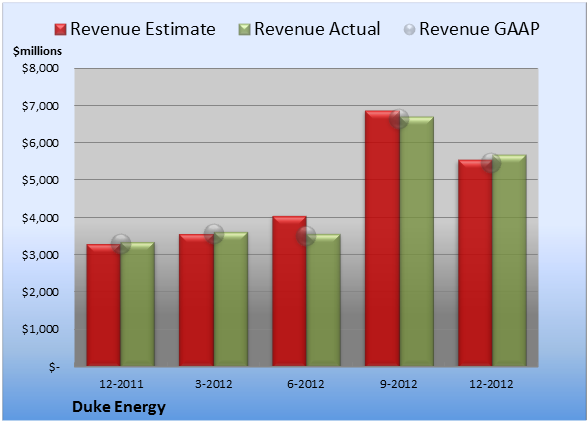
Task: Click the '3-2012' quarter label
Action: (214, 384)
